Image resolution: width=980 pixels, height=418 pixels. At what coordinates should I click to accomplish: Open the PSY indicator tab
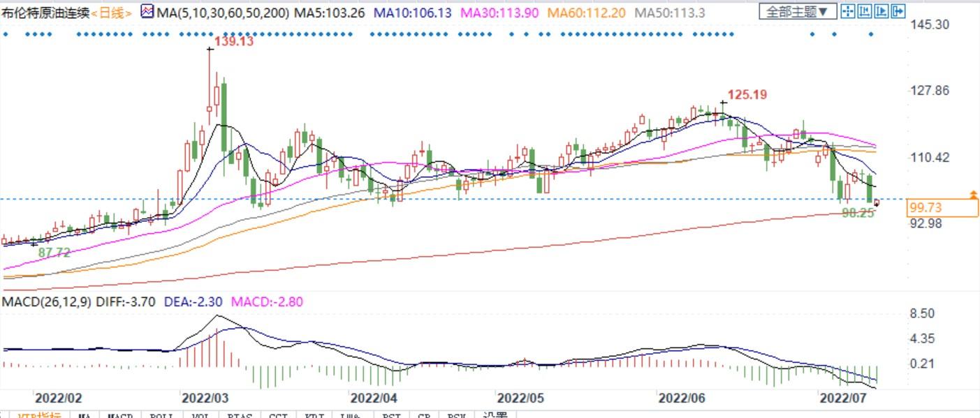click(457, 415)
